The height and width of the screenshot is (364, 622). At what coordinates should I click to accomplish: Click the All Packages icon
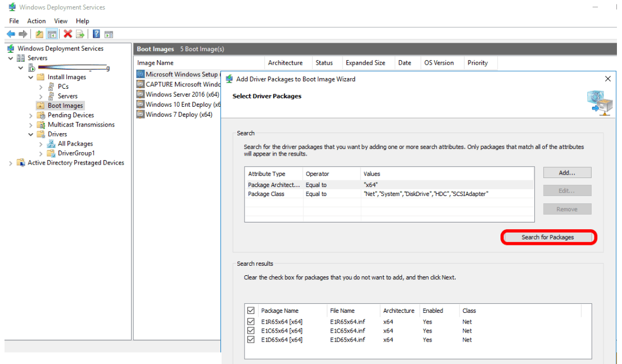51,143
